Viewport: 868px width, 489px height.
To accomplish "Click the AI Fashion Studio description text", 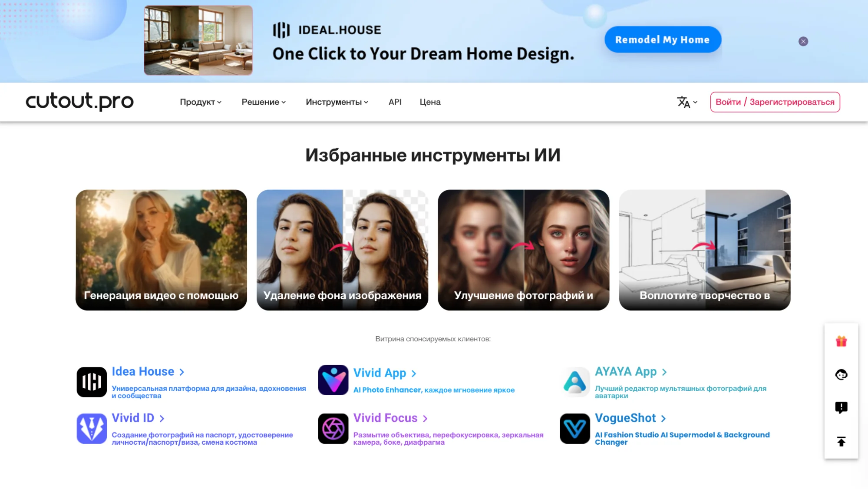I will 682,438.
